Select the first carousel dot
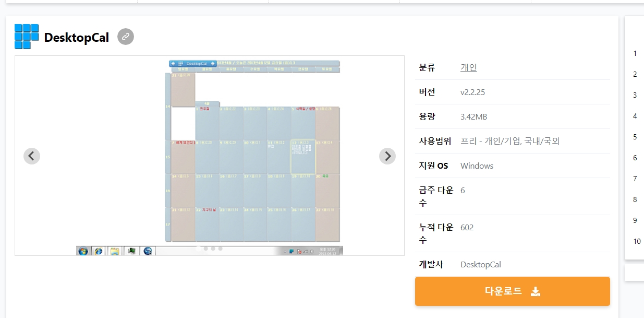This screenshot has width=644, height=318. click(198, 249)
